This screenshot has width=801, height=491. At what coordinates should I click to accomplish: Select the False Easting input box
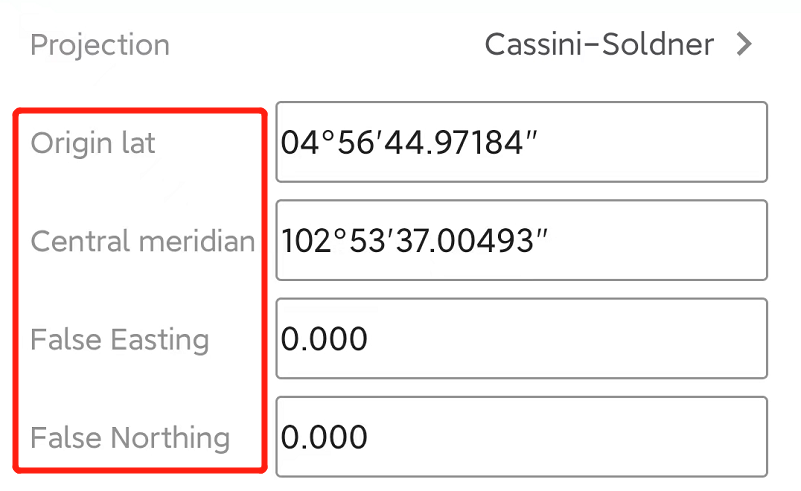pos(521,338)
